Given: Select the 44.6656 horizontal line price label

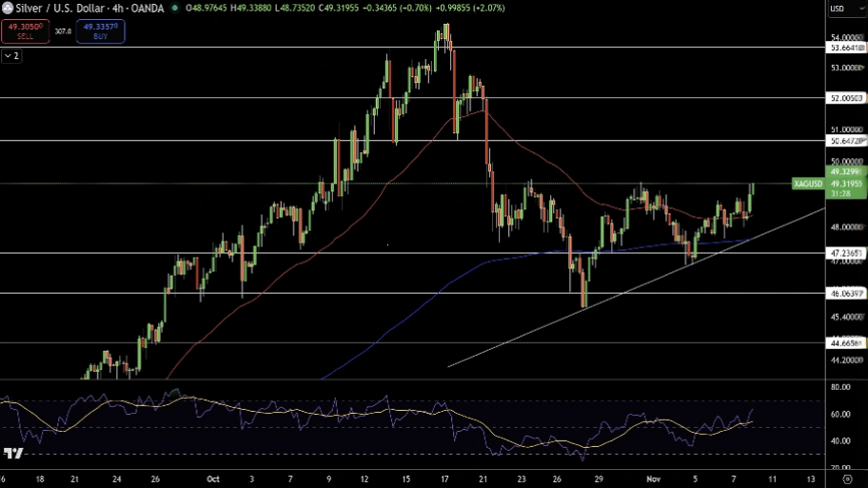Looking at the screenshot, I should coord(846,342).
